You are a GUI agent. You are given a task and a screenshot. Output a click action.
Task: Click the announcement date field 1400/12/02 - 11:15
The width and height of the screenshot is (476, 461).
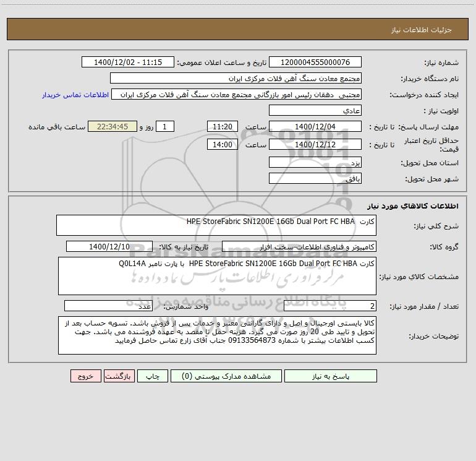[x=128, y=62]
